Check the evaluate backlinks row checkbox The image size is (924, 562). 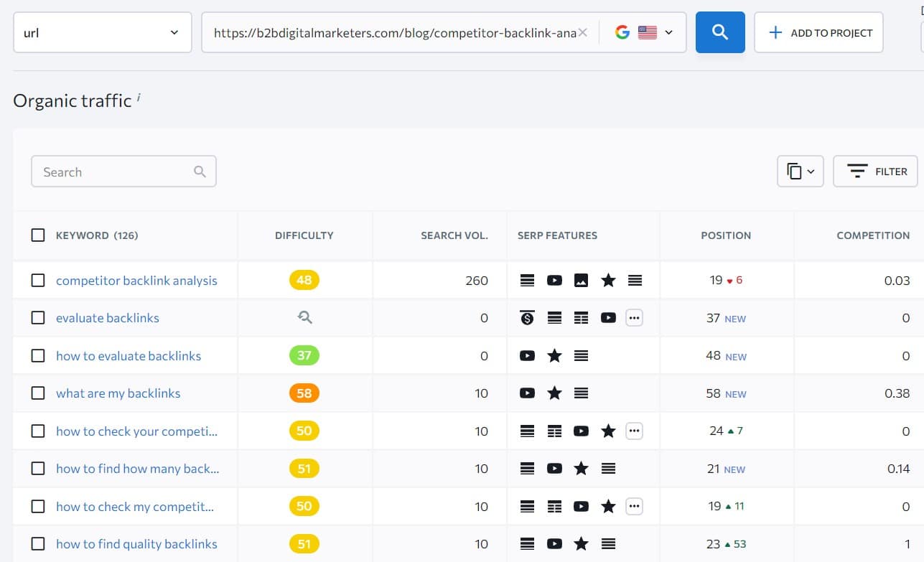[x=38, y=318]
